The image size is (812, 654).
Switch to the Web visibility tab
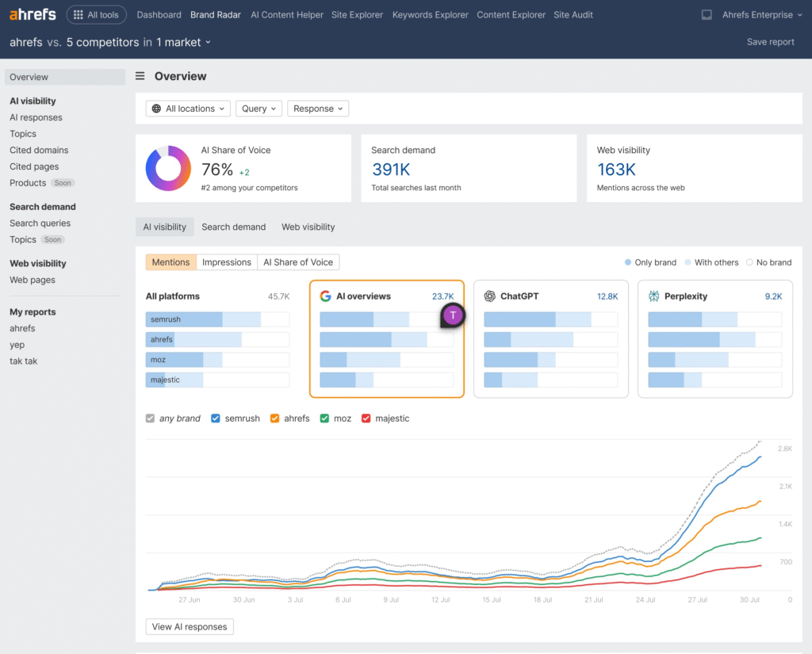coord(308,227)
